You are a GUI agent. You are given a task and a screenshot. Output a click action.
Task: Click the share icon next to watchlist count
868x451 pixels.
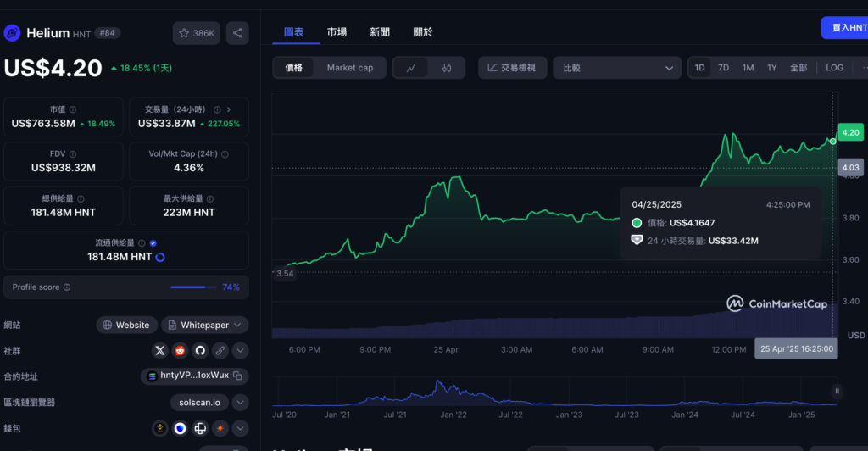(237, 33)
